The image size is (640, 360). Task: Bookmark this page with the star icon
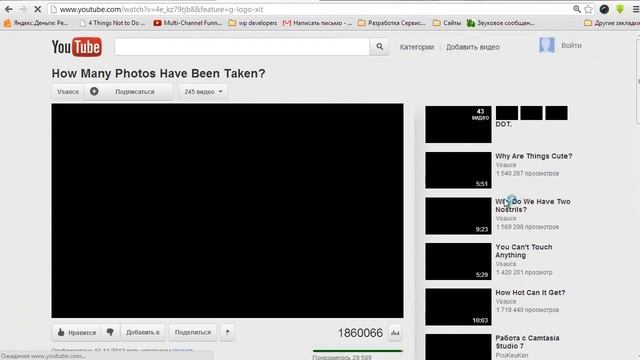[x=588, y=9]
